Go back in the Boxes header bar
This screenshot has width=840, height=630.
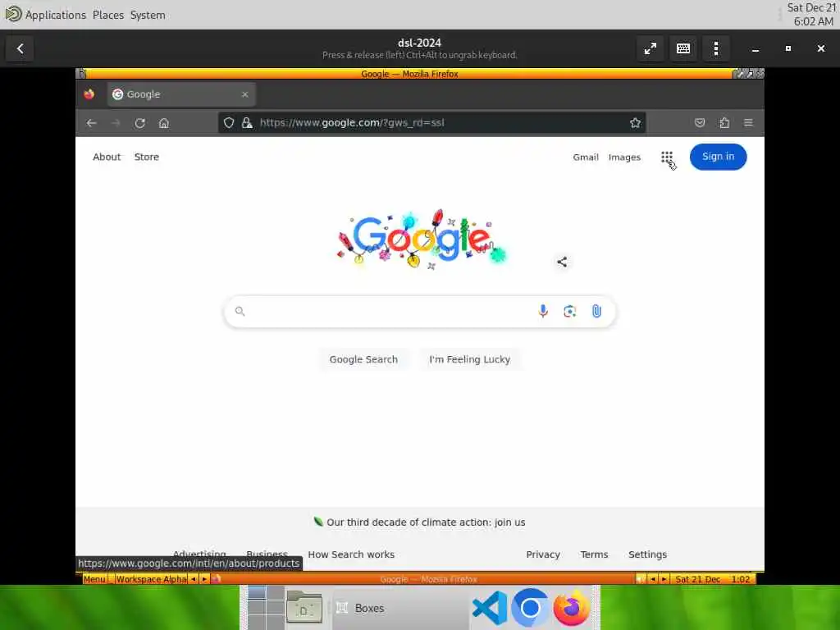click(20, 48)
